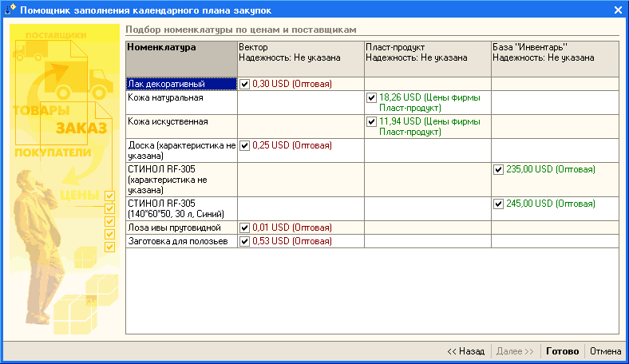Cancel the wizard with Отмена

(x=605, y=351)
